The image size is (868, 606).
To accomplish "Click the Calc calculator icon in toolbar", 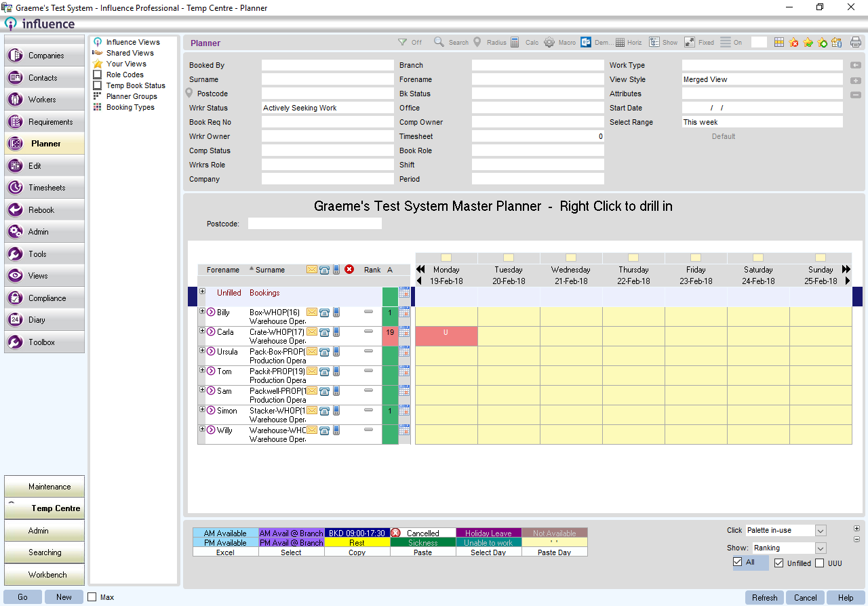I will coord(515,42).
